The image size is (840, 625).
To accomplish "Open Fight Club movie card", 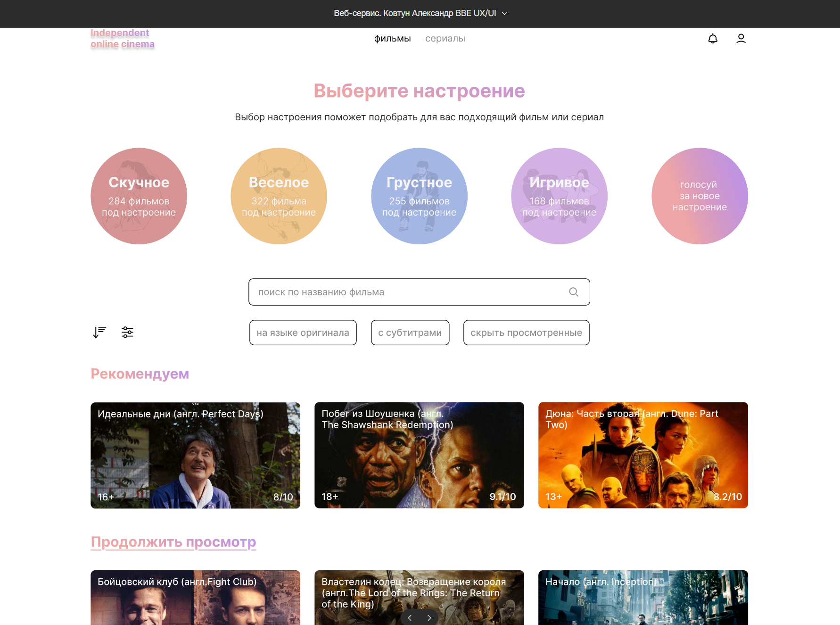I will 196,598.
